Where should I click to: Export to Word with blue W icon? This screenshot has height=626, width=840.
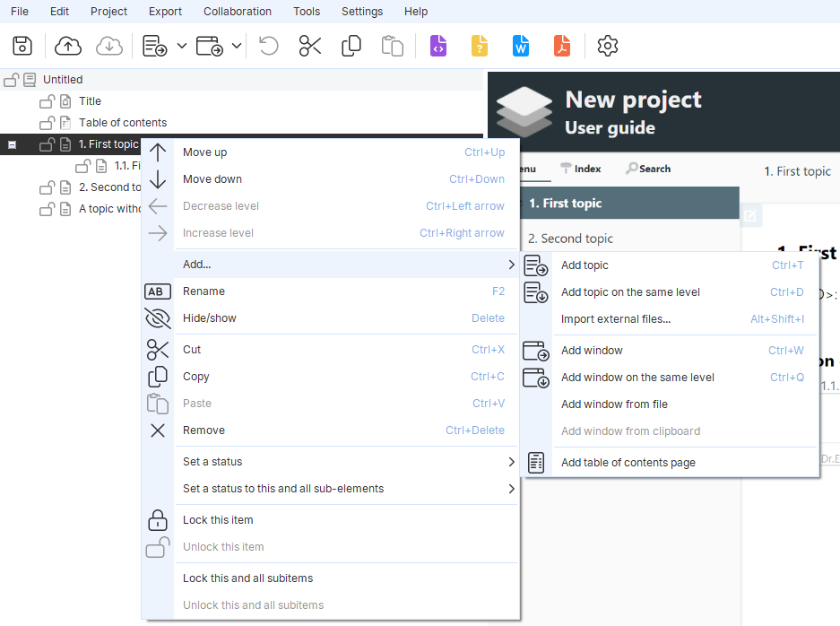521,46
